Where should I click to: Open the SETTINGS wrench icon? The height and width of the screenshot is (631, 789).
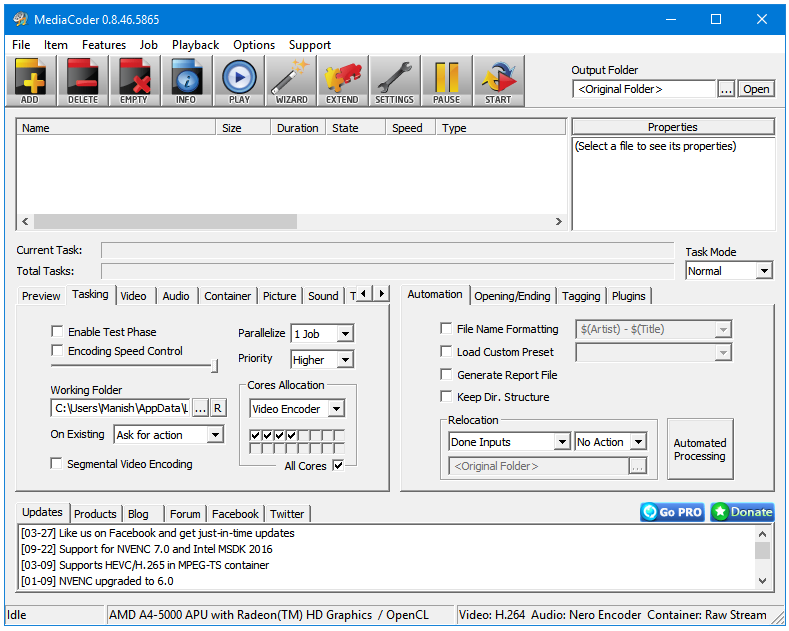click(x=394, y=81)
